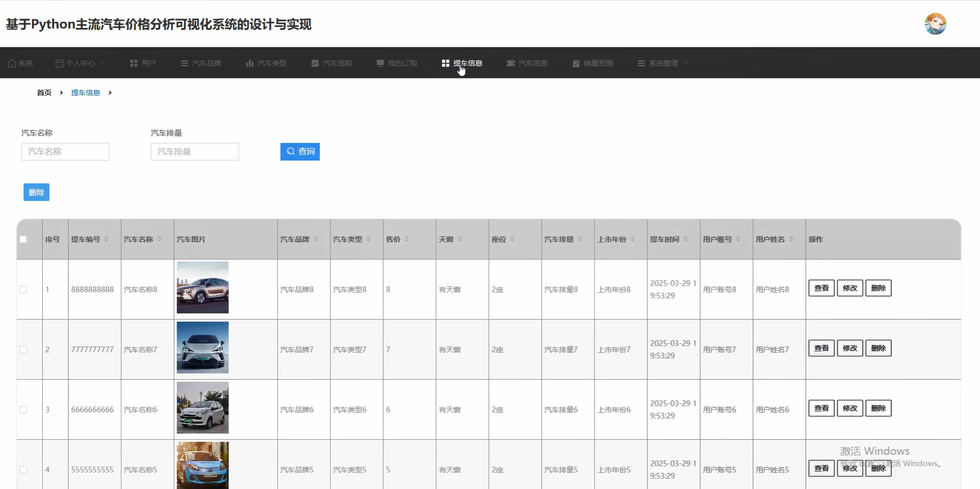Click 提车信息 in the breadcrumb
The height and width of the screenshot is (489, 980).
[86, 93]
